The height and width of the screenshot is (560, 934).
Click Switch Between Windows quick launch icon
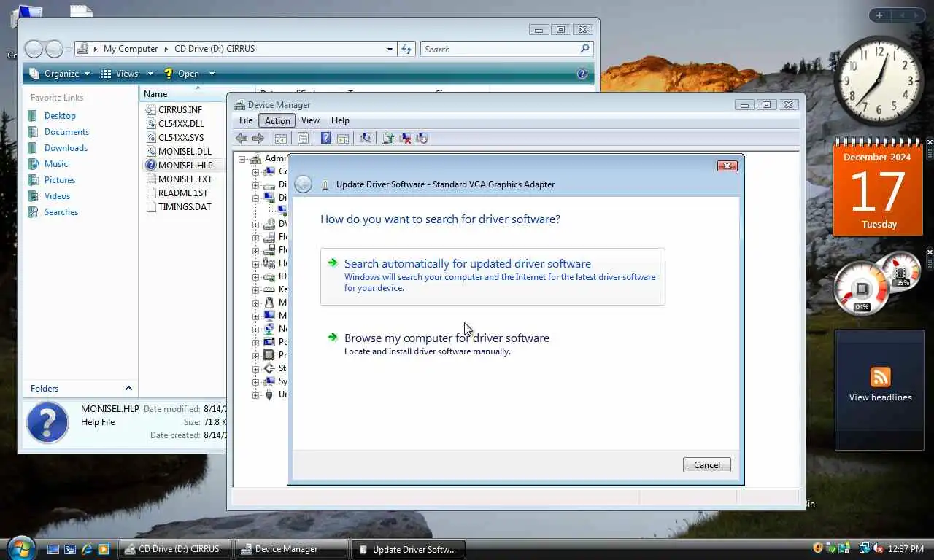[x=70, y=549]
